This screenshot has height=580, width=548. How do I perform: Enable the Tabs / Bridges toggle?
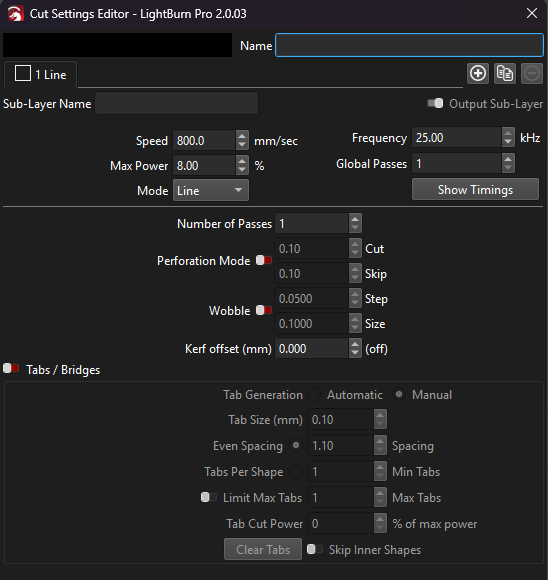tap(11, 368)
